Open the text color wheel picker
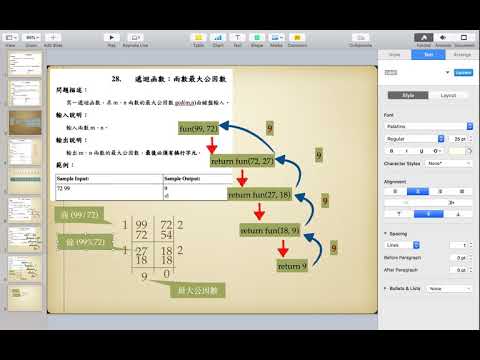 [469, 151]
